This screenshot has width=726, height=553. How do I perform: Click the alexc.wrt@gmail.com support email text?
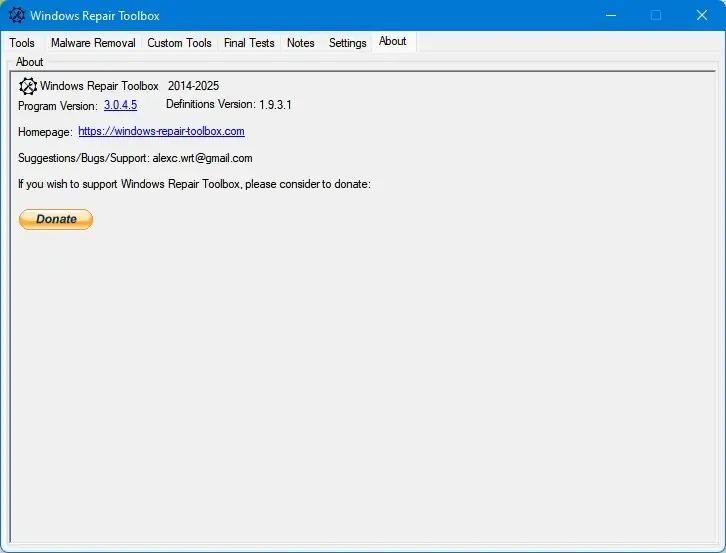click(202, 158)
